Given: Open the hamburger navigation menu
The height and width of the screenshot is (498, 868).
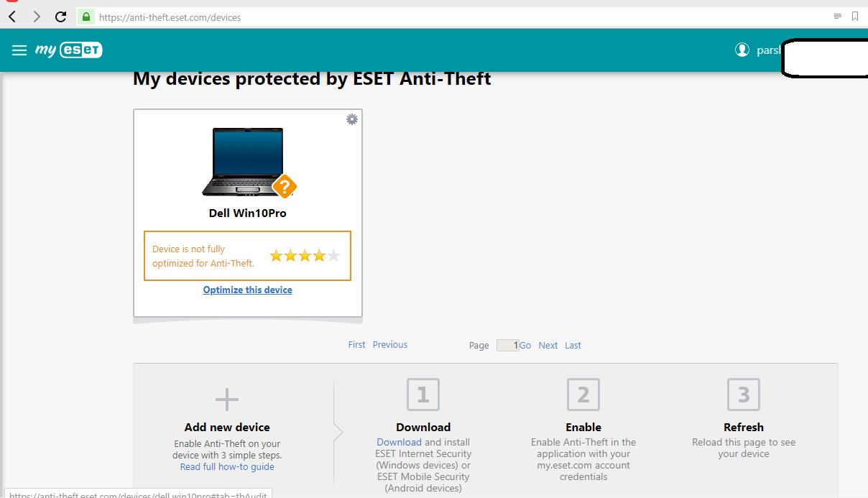Looking at the screenshot, I should 19,50.
